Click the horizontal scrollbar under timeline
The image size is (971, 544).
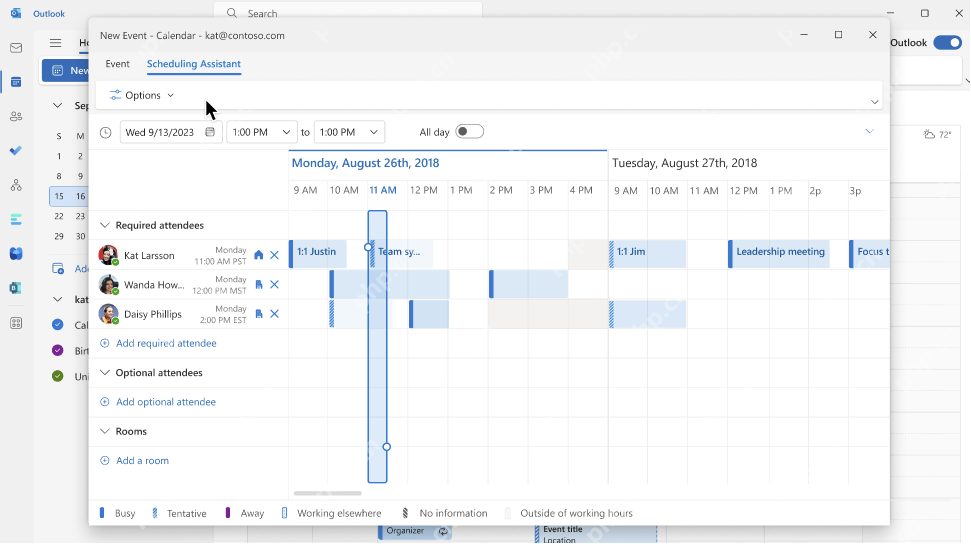(328, 494)
